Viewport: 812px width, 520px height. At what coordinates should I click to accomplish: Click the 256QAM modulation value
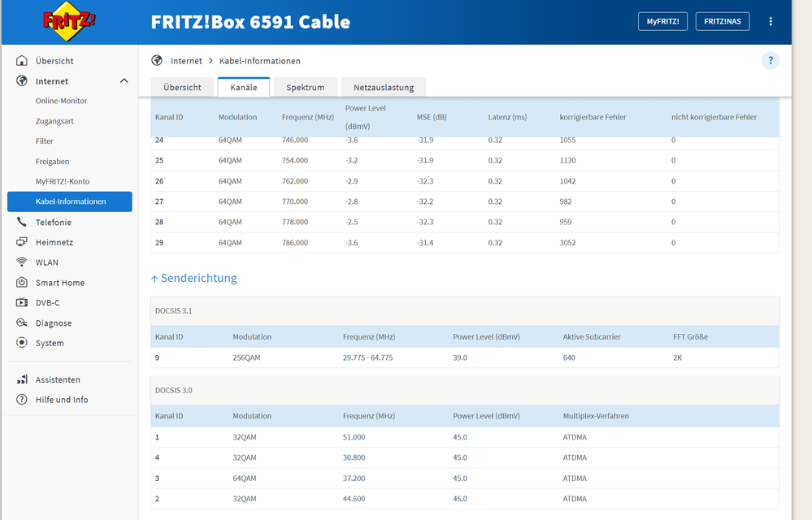click(x=246, y=357)
